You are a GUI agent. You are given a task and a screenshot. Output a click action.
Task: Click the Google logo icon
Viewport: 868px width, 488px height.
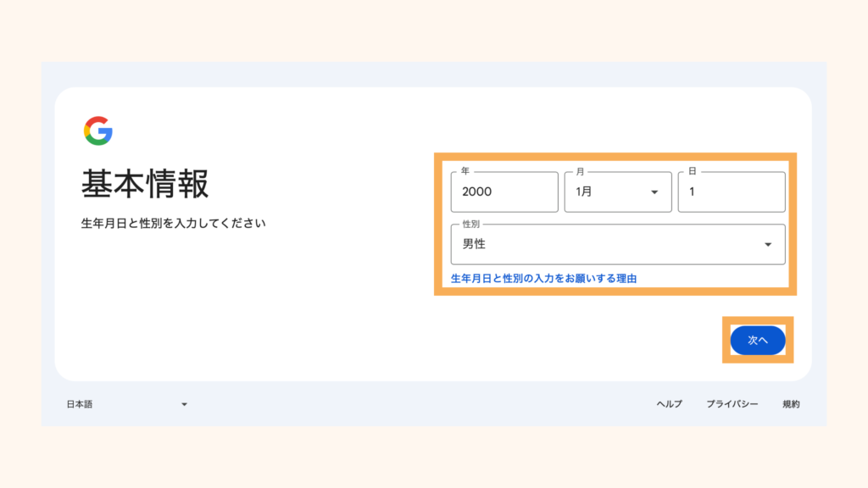[97, 129]
